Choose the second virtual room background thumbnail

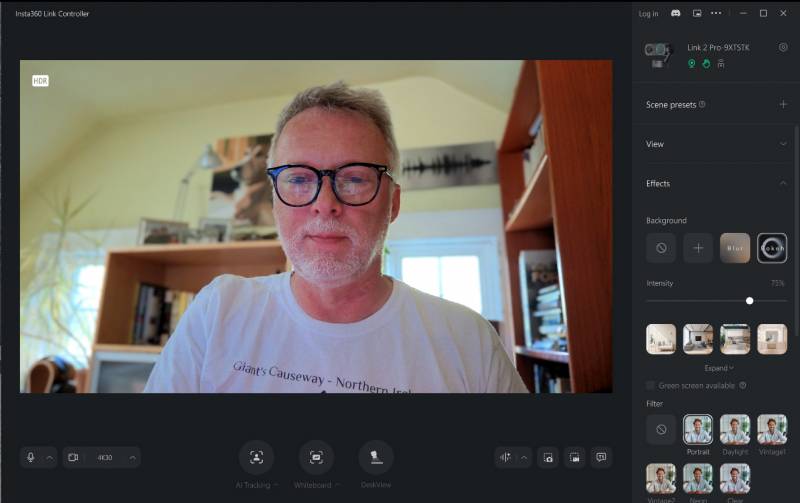tap(698, 339)
